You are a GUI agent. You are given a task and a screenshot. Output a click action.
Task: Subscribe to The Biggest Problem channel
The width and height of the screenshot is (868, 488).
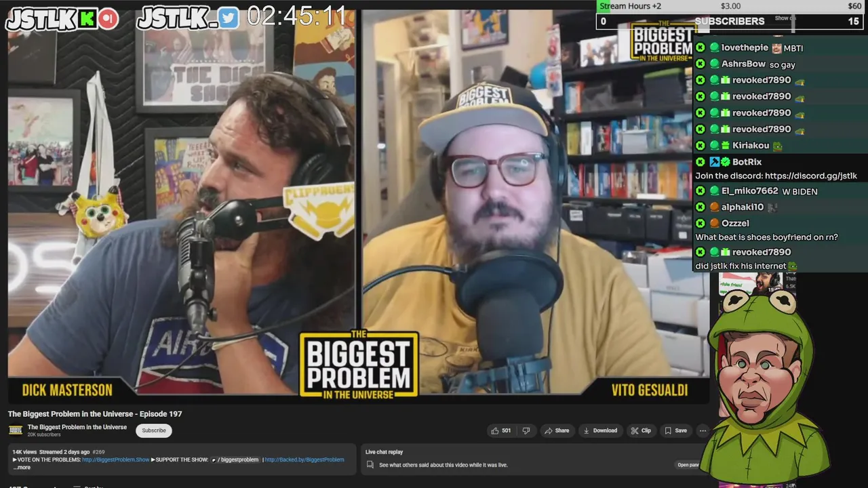154,430
